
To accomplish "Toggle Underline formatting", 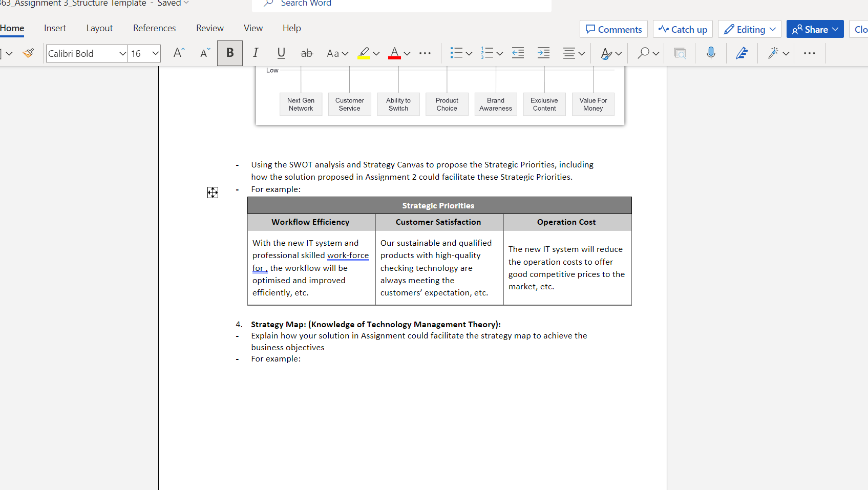I will click(x=281, y=53).
